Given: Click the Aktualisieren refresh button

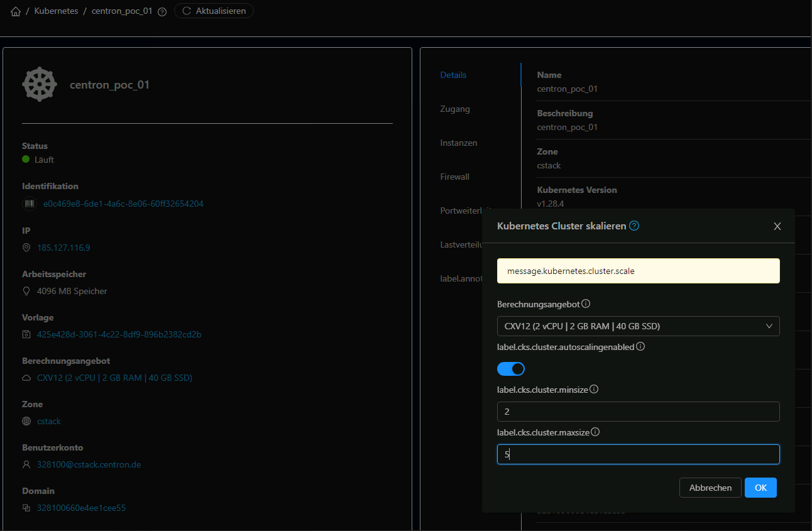Looking at the screenshot, I should point(214,11).
